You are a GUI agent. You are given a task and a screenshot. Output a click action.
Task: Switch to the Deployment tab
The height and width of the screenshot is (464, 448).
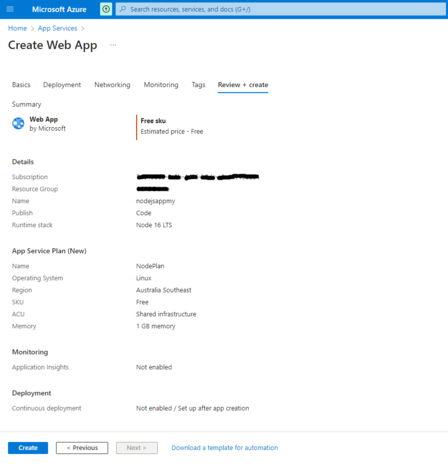(62, 85)
